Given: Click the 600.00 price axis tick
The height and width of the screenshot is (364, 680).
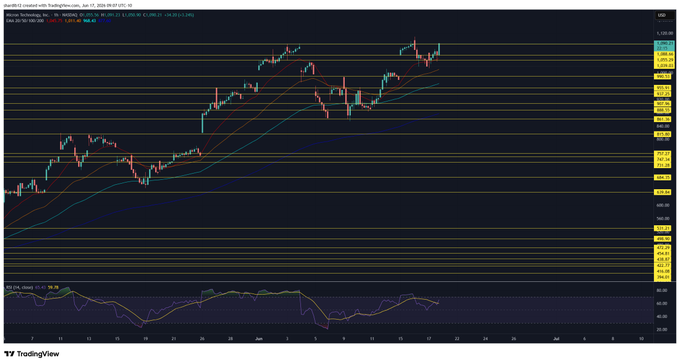Looking at the screenshot, I should (x=664, y=205).
